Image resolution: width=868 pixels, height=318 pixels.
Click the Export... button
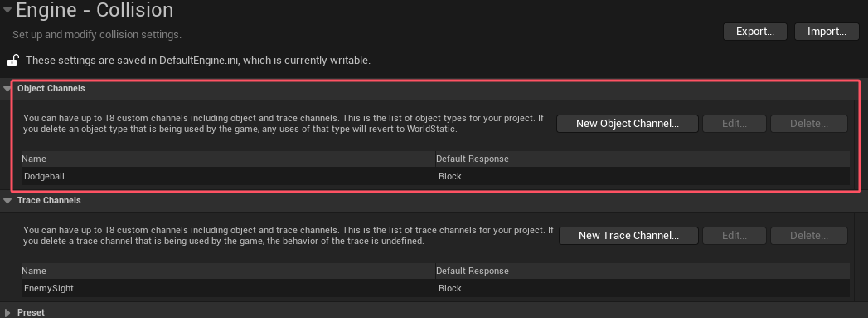click(755, 32)
